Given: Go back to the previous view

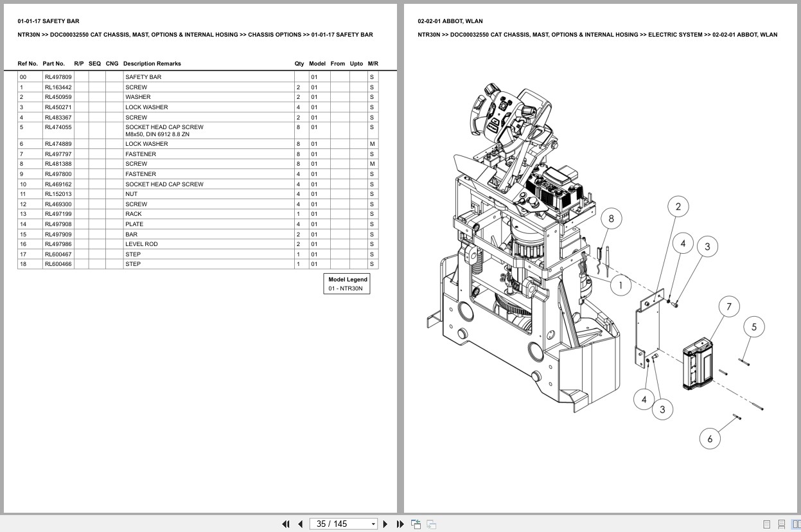Looking at the screenshot, I should 416,524.
